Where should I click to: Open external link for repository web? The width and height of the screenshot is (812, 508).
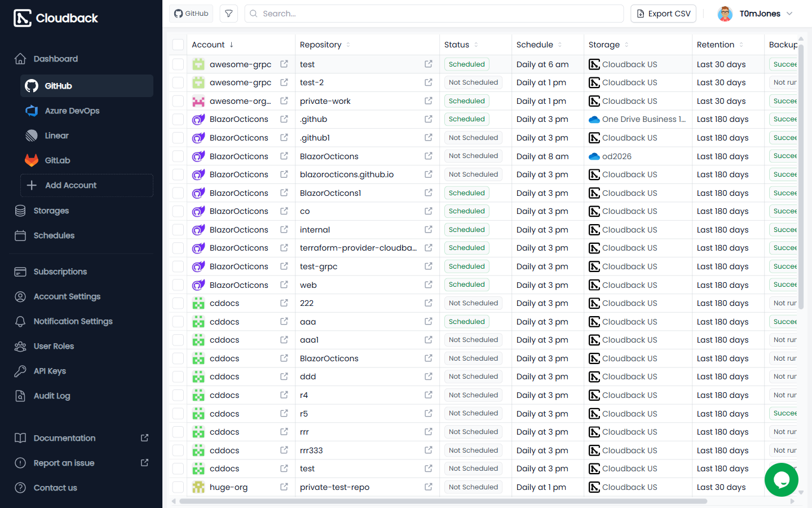[x=429, y=285]
